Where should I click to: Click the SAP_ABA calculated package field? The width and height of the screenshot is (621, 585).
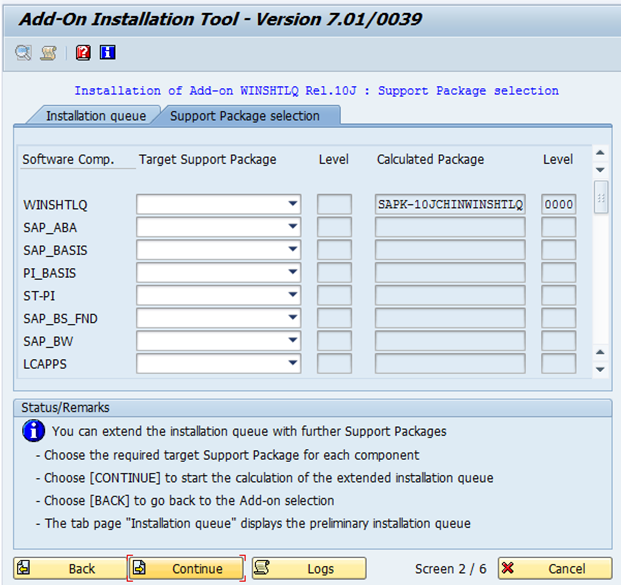point(450,227)
